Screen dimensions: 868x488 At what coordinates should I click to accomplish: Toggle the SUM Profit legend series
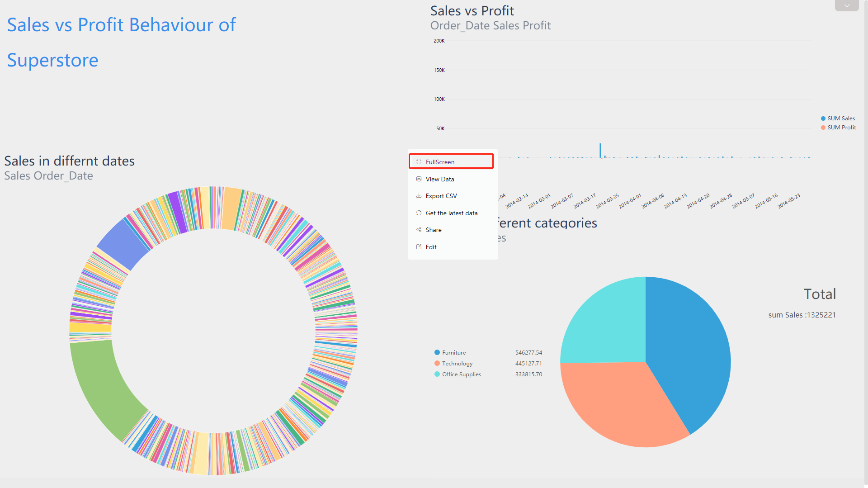[x=838, y=128]
